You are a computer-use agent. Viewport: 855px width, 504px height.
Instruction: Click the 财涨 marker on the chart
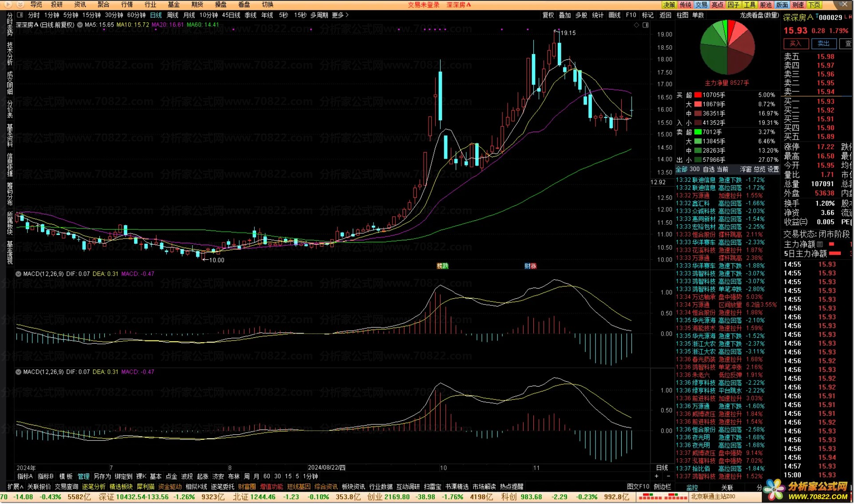pyautogui.click(x=531, y=266)
